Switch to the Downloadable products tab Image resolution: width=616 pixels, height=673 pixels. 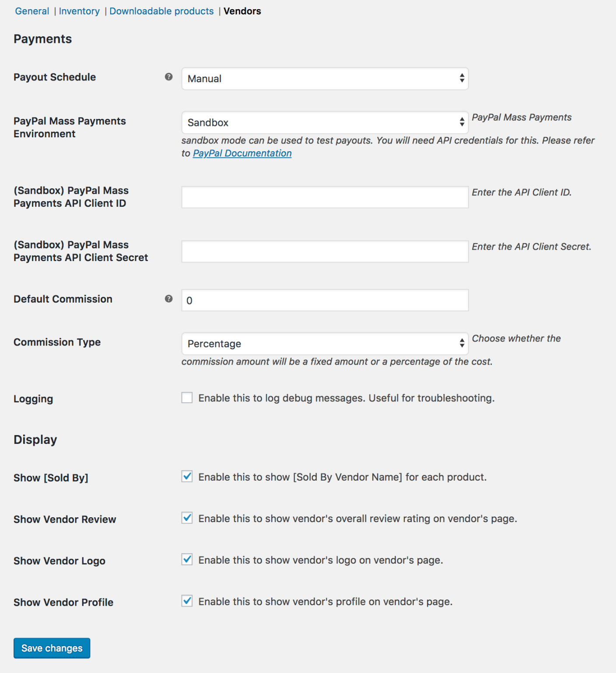point(161,11)
